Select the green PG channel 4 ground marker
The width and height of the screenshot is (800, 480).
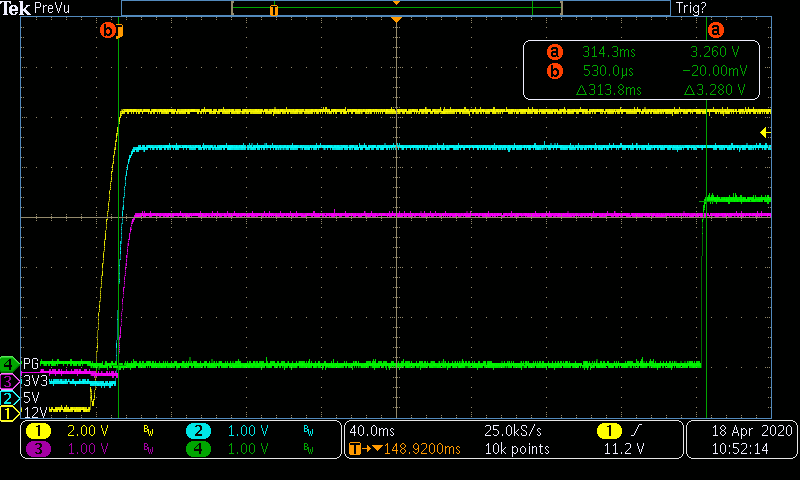pos(10,363)
